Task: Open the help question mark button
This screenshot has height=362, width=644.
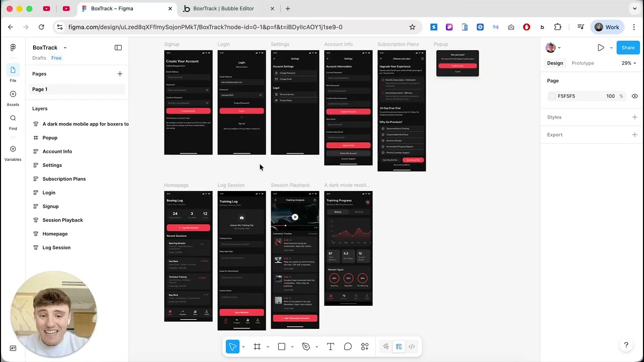Action: click(626, 345)
